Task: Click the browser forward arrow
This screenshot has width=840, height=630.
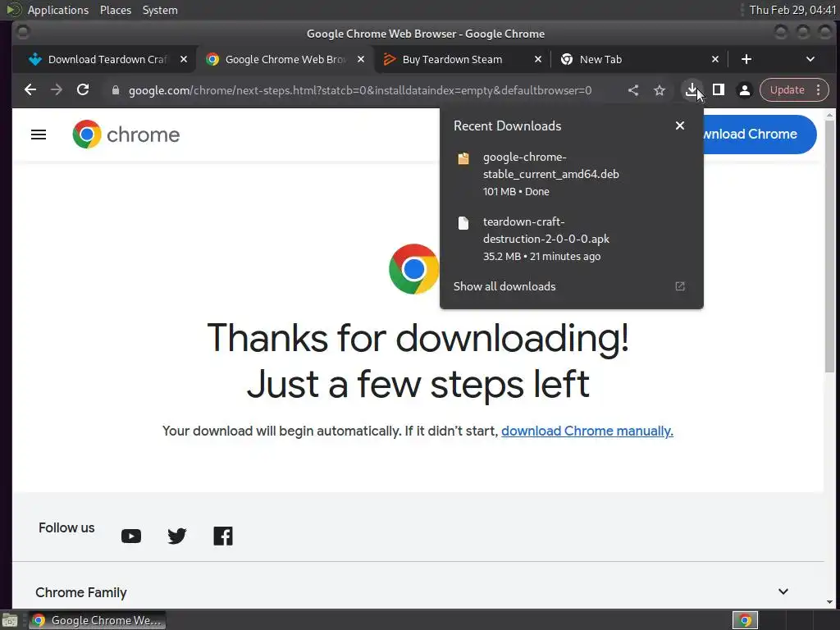Action: (57, 90)
